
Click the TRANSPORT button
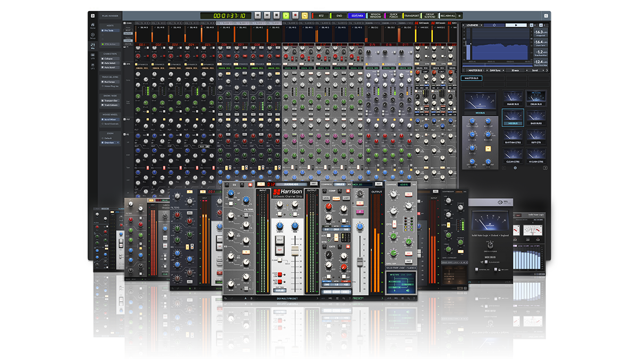[412, 16]
